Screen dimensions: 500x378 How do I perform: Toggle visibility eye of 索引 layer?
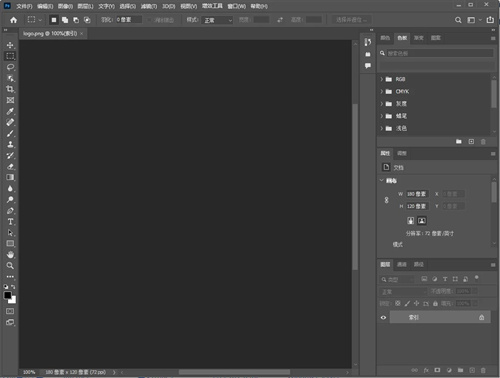click(x=383, y=317)
